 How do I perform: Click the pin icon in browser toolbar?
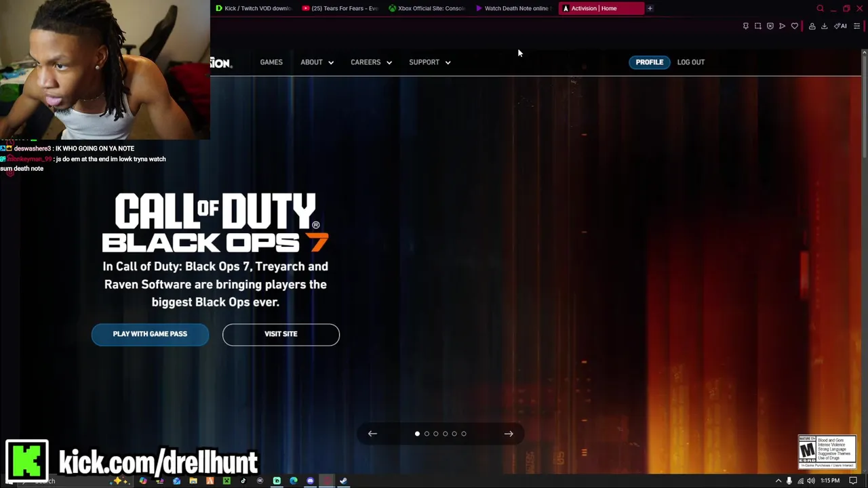(x=746, y=26)
